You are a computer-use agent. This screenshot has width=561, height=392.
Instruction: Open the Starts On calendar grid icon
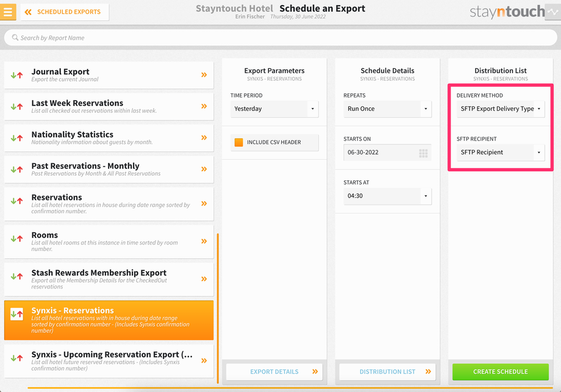point(423,154)
